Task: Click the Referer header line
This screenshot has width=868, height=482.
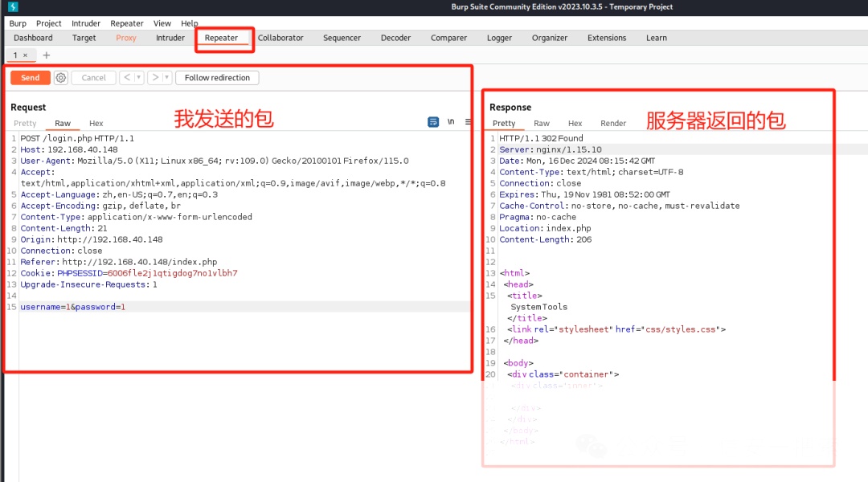Action: [x=119, y=262]
